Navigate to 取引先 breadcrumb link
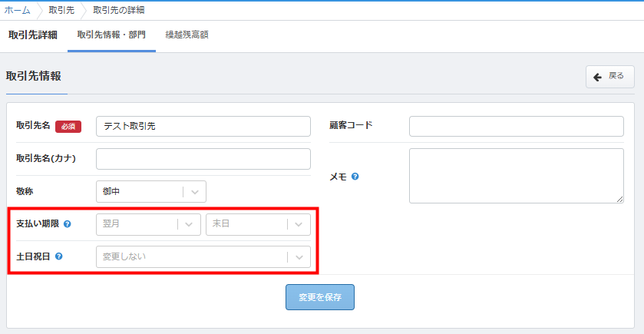Image resolution: width=644 pixels, height=334 pixels. 61,10
